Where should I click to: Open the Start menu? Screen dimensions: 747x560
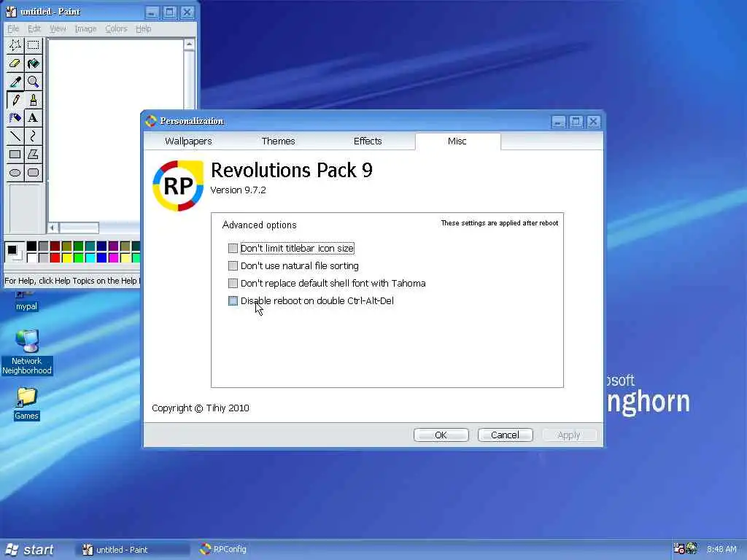pyautogui.click(x=29, y=550)
